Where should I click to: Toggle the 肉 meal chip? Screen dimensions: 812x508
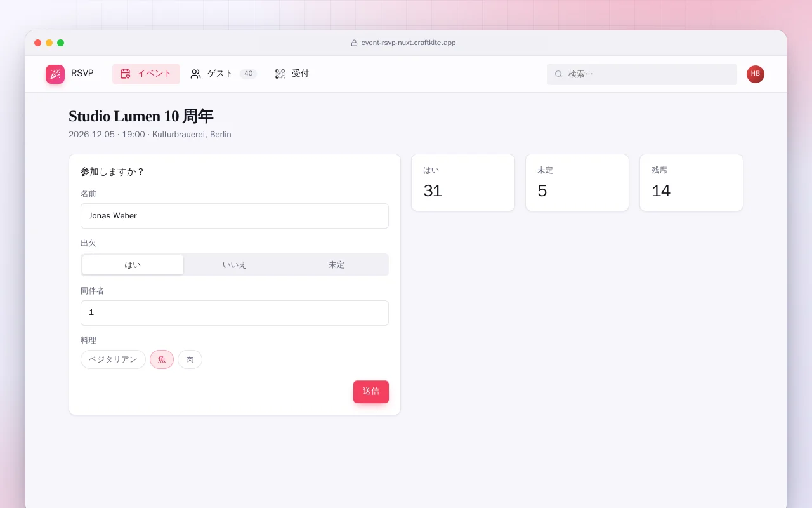190,359
